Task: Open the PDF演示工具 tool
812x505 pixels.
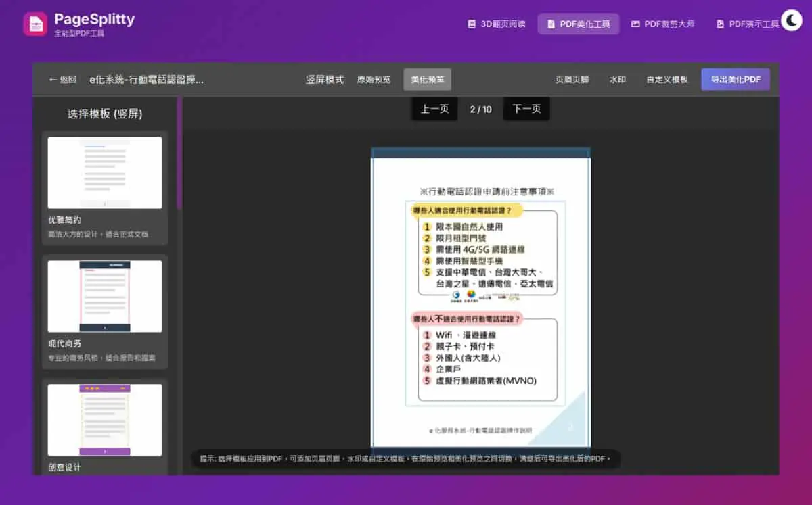Action: tap(748, 24)
